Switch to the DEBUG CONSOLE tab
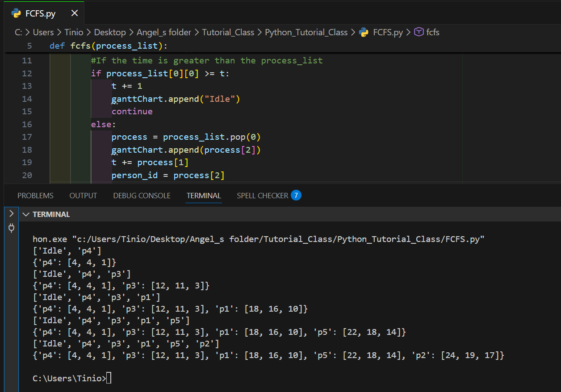This screenshot has height=392, width=561. 142,195
